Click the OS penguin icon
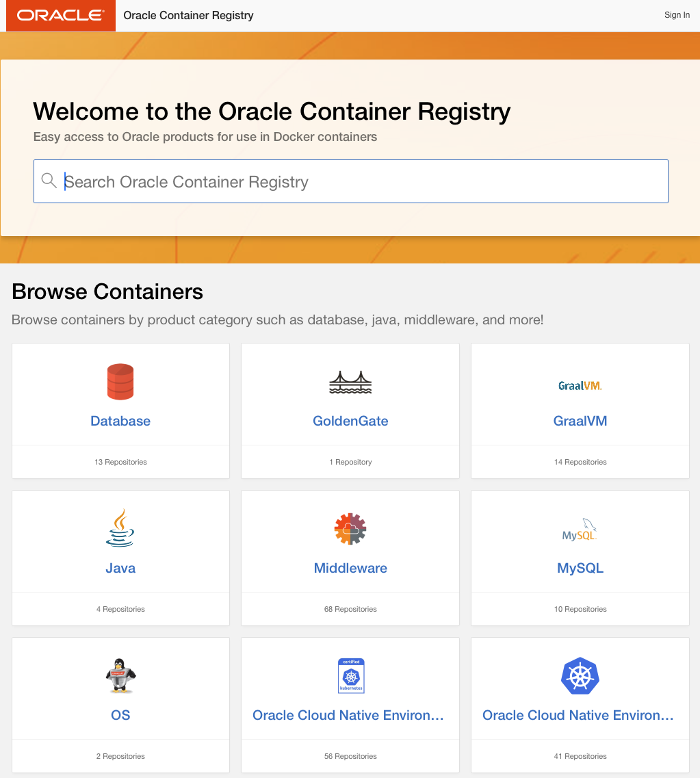The width and height of the screenshot is (700, 778). (x=120, y=675)
